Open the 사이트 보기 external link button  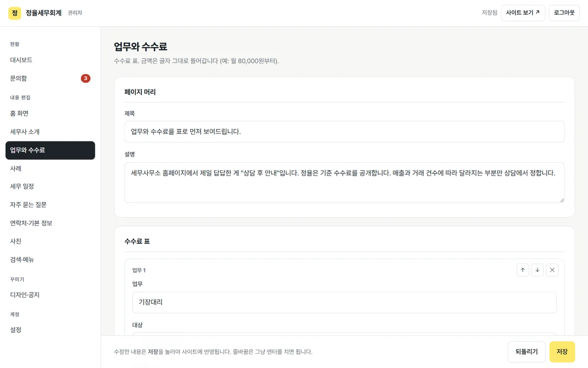(x=523, y=13)
